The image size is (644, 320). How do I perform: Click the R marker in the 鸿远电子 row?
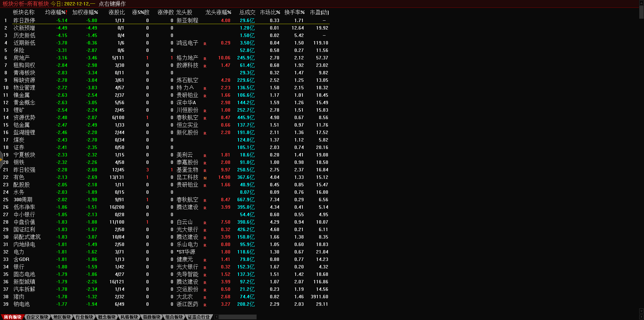tap(205, 44)
